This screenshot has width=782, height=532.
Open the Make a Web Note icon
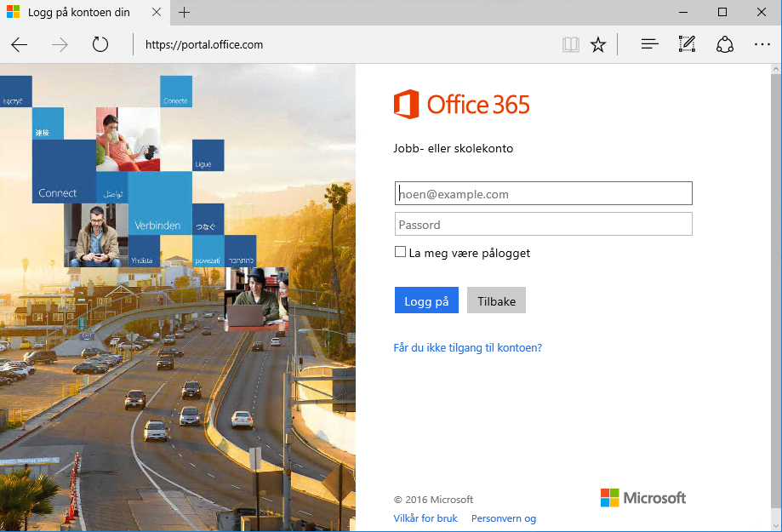coord(687,44)
